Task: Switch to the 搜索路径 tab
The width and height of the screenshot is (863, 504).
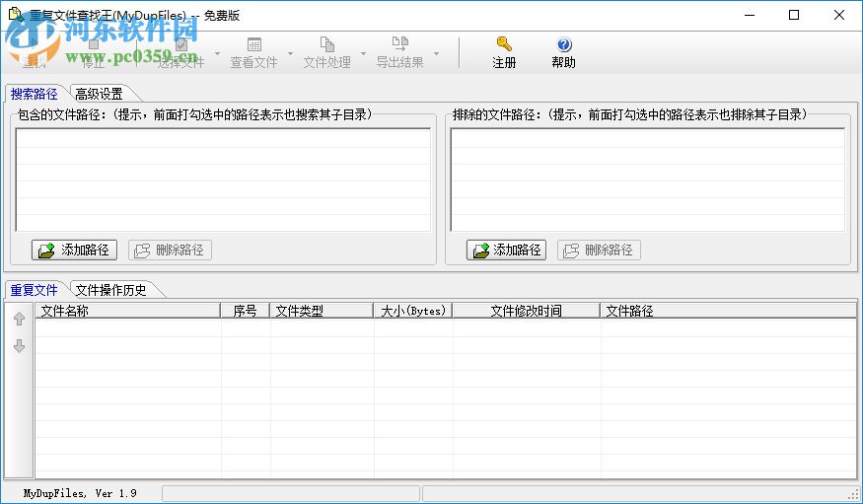Action: point(35,94)
